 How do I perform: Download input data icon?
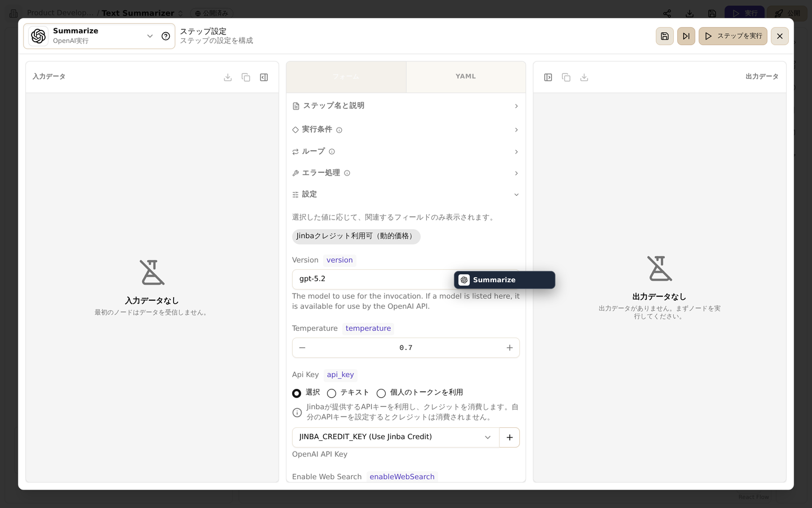tap(228, 77)
